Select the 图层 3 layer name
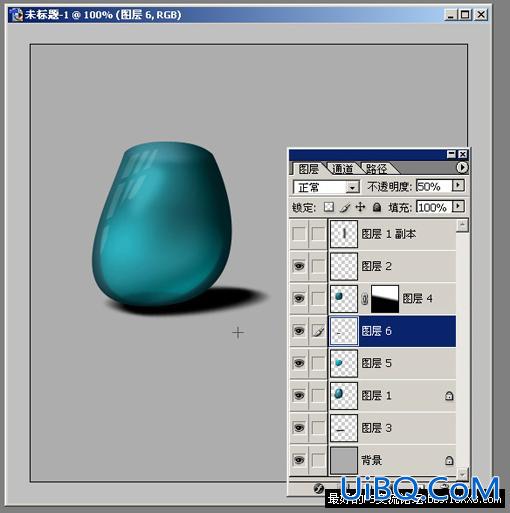Viewport: 510px width, 513px height. (x=376, y=428)
